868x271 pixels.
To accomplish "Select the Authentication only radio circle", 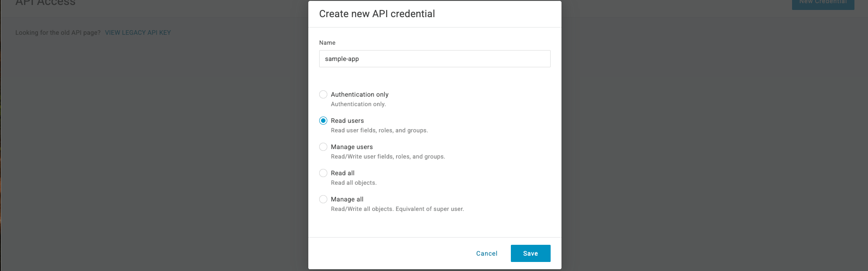I will (323, 94).
